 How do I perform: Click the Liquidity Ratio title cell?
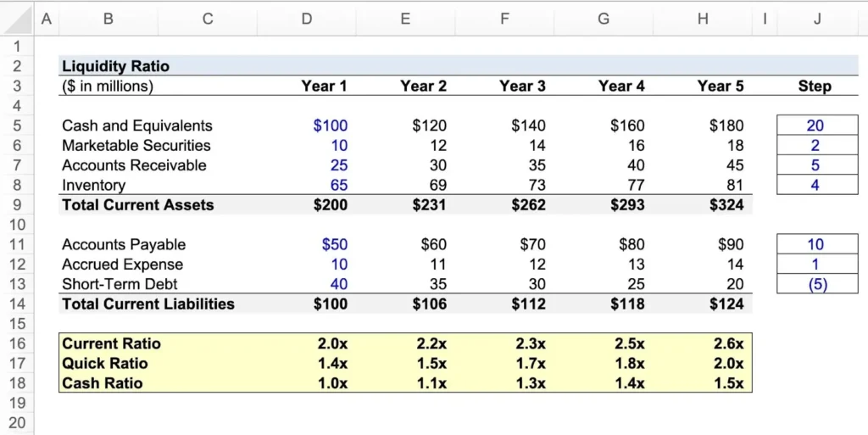coord(116,66)
